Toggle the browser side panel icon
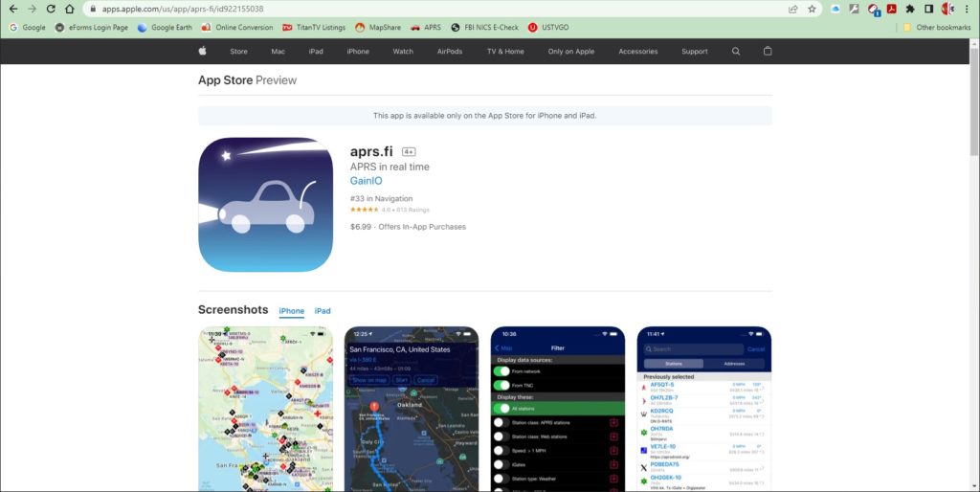 pyautogui.click(x=929, y=9)
